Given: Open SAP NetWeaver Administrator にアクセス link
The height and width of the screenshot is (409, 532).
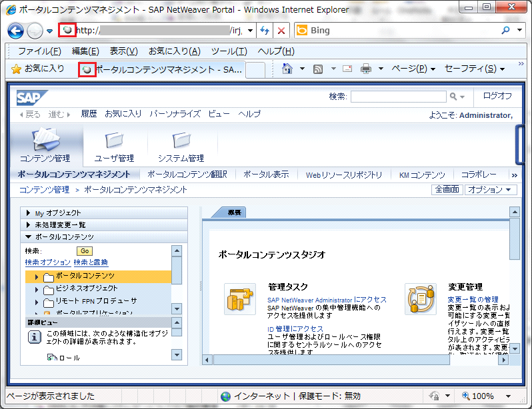Looking at the screenshot, I should (x=327, y=300).
